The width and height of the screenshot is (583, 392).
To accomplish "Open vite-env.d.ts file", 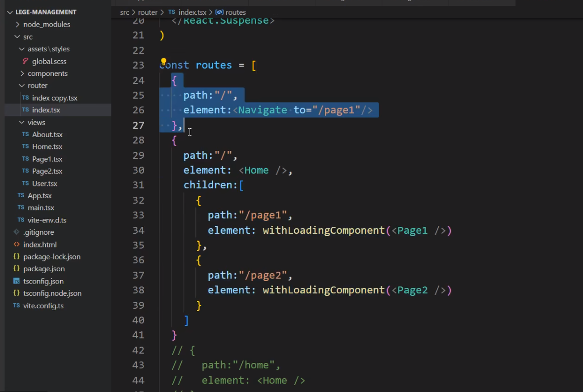I will coord(47,220).
